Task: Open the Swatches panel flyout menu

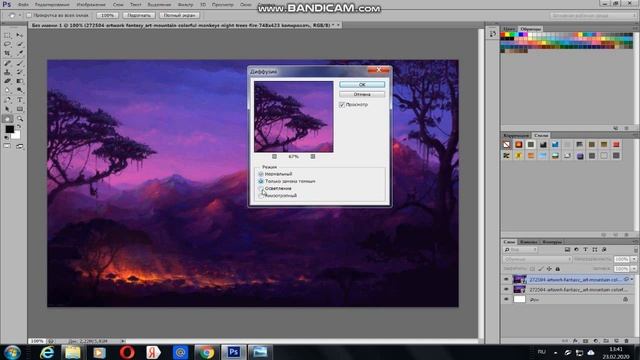Action: click(x=636, y=29)
